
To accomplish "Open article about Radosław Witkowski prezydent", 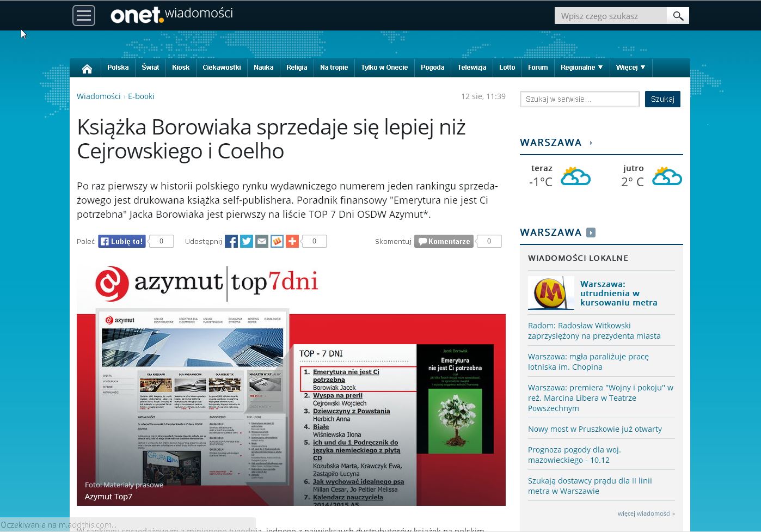I will pyautogui.click(x=594, y=331).
